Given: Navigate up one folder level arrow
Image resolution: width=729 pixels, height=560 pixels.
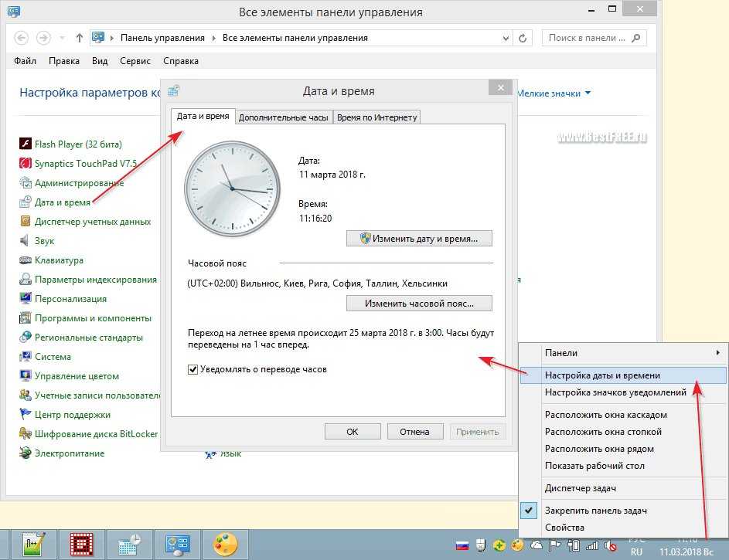Looking at the screenshot, I should coord(80,38).
